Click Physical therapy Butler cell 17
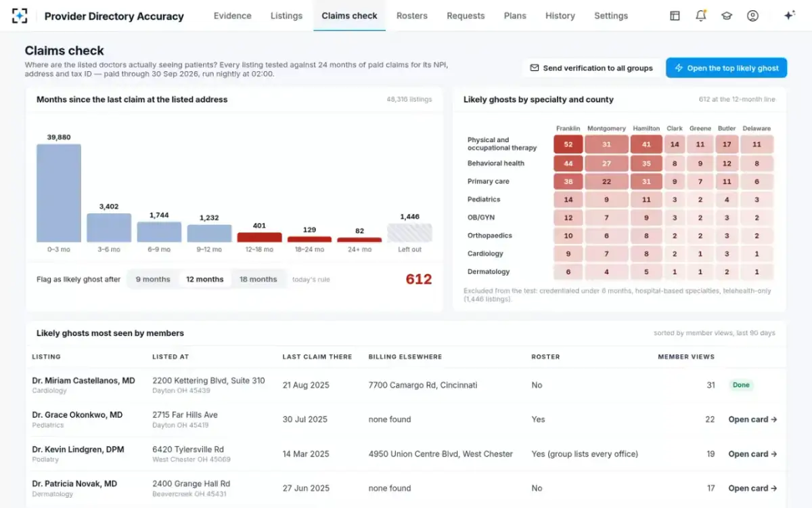The image size is (812, 508). pos(727,144)
